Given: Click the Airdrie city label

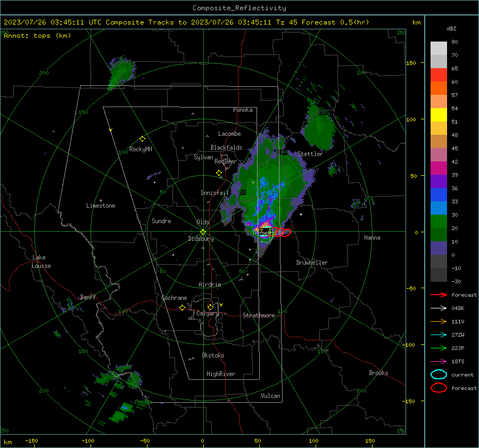Looking at the screenshot, I should [x=210, y=284].
